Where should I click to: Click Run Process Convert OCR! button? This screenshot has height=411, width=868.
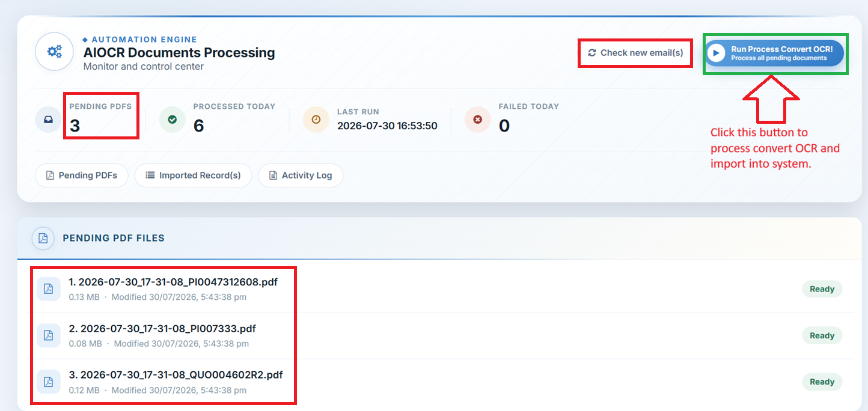point(775,53)
